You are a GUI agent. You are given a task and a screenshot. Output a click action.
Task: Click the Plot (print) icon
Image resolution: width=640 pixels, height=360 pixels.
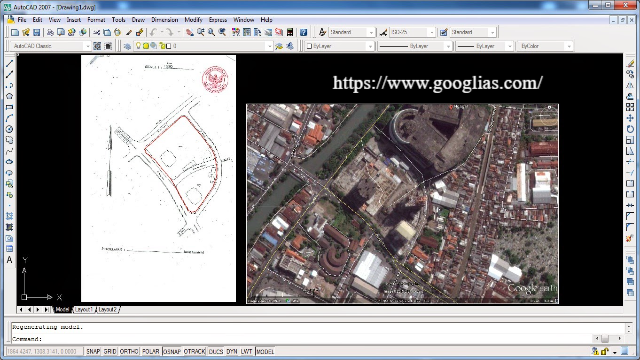(50, 32)
